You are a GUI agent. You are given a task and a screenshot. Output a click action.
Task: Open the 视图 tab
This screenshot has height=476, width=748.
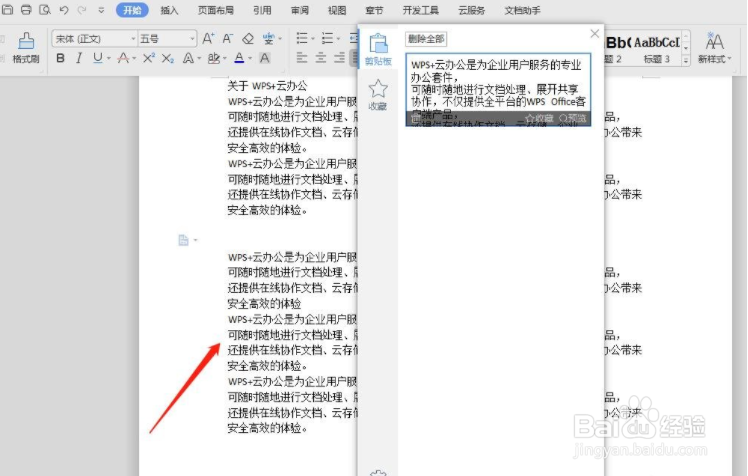pos(337,10)
